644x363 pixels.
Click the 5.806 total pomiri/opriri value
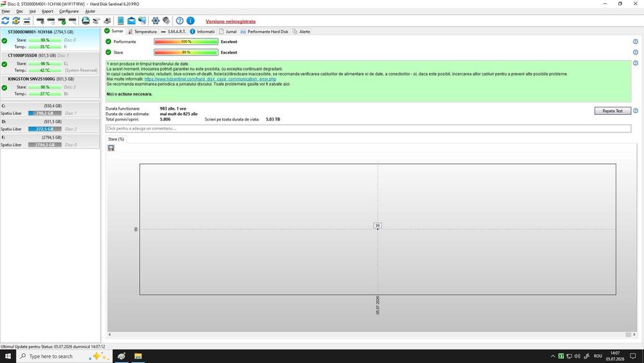tap(165, 119)
